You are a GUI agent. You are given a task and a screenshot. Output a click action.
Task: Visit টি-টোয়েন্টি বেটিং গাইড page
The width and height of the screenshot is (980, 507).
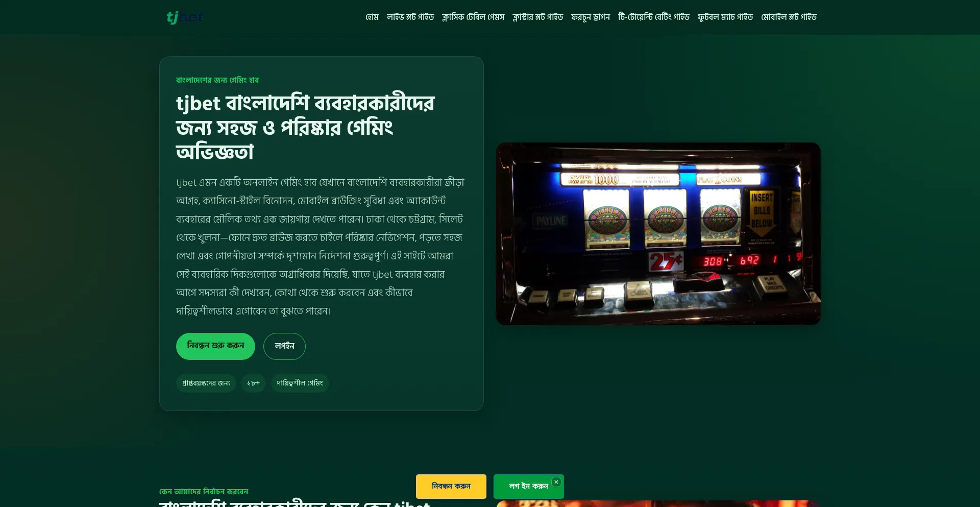(x=654, y=17)
